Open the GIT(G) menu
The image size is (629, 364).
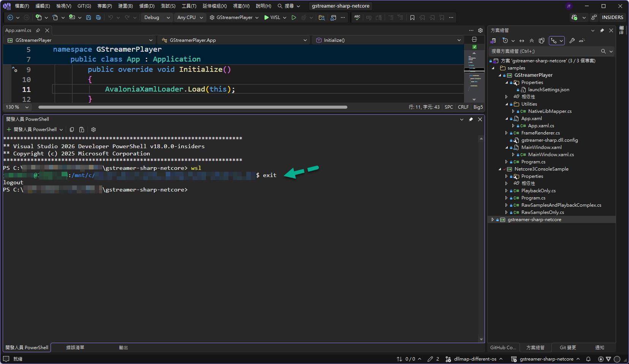[x=84, y=6]
